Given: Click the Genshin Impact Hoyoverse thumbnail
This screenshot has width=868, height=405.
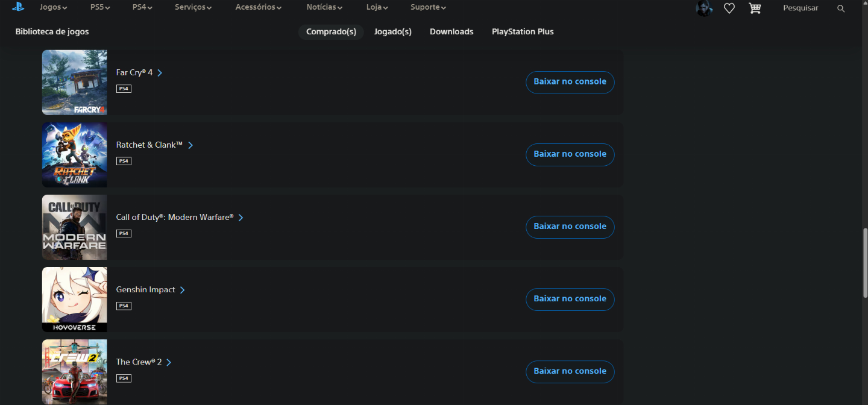Looking at the screenshot, I should 75,300.
